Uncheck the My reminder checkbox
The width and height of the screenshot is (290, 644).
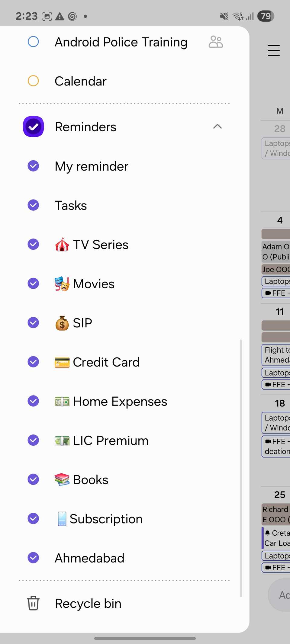tap(33, 166)
